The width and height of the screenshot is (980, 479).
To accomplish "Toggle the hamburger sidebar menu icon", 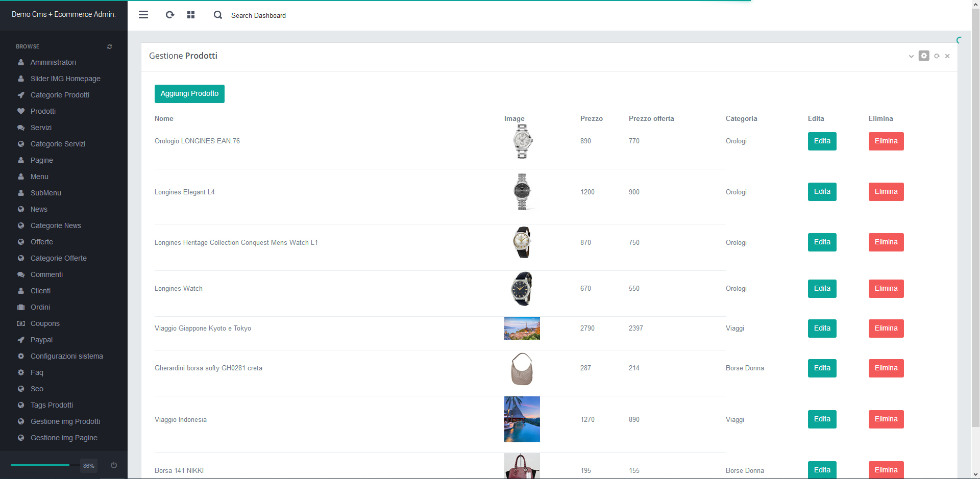I will pos(143,15).
